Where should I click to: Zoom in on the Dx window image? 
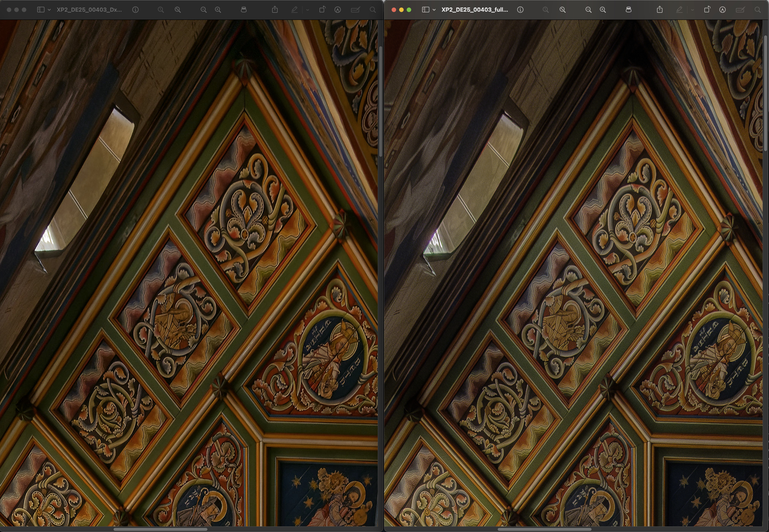click(218, 10)
